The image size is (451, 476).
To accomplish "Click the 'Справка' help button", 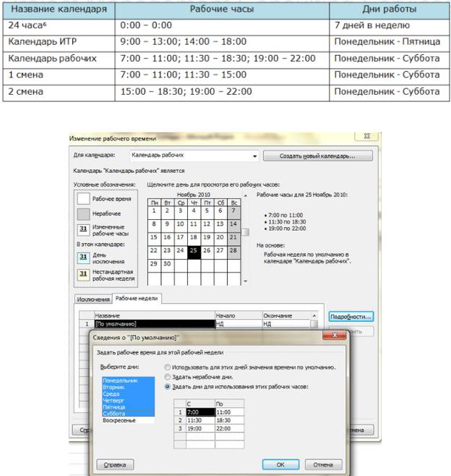I will [x=115, y=464].
